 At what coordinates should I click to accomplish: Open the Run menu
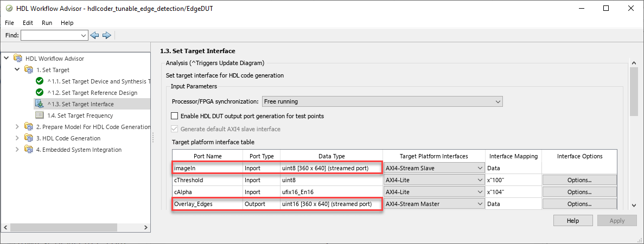47,23
